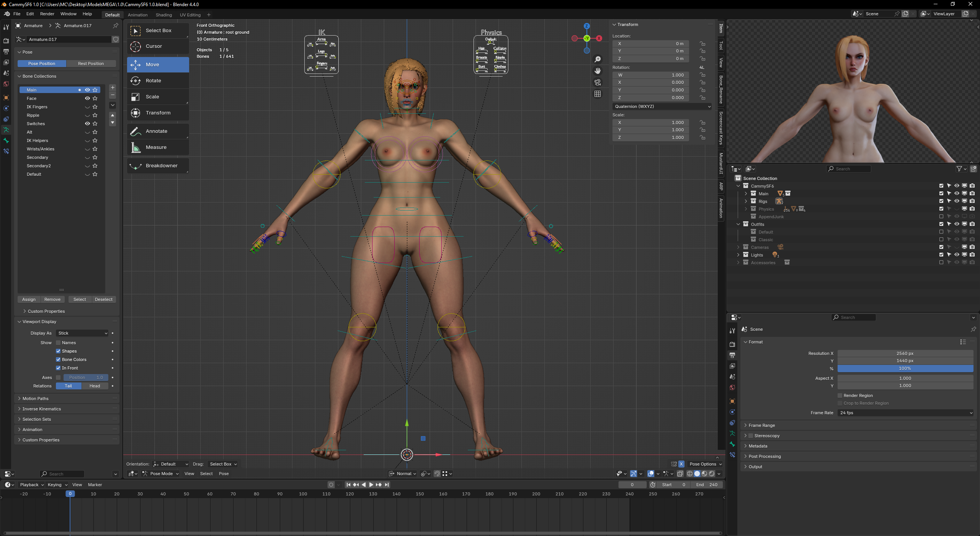Move bone collection up with arrow
Image resolution: width=980 pixels, height=536 pixels.
pyautogui.click(x=113, y=115)
